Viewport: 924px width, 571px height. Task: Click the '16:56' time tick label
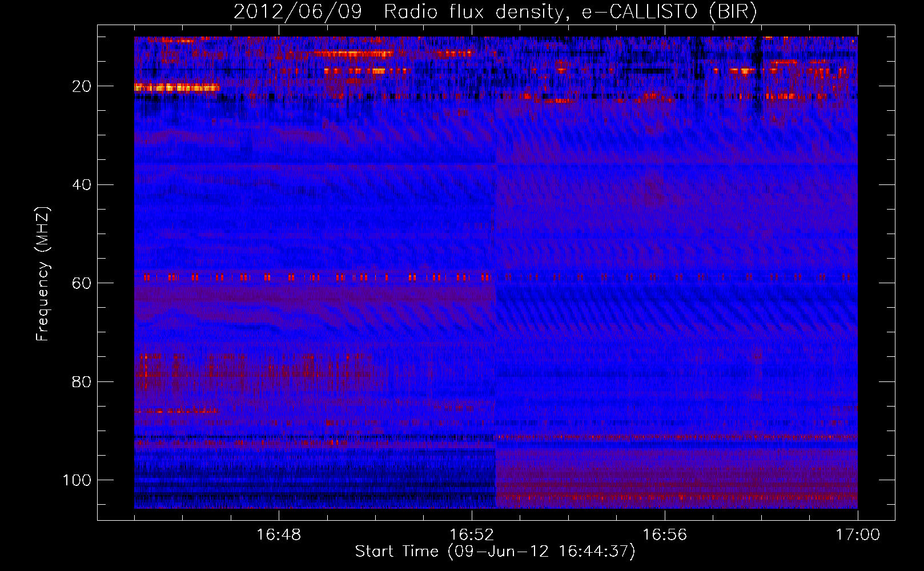point(665,535)
